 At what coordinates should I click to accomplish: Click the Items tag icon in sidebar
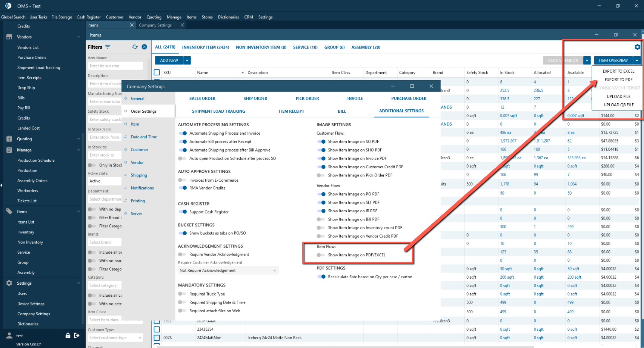click(9, 212)
